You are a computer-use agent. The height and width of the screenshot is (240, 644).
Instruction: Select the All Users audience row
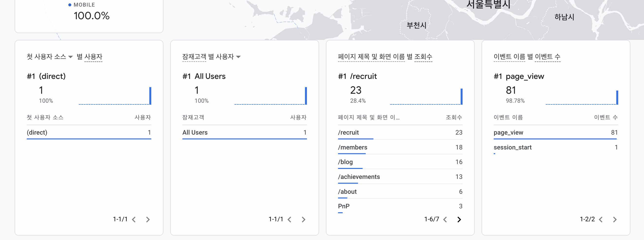coord(244,132)
